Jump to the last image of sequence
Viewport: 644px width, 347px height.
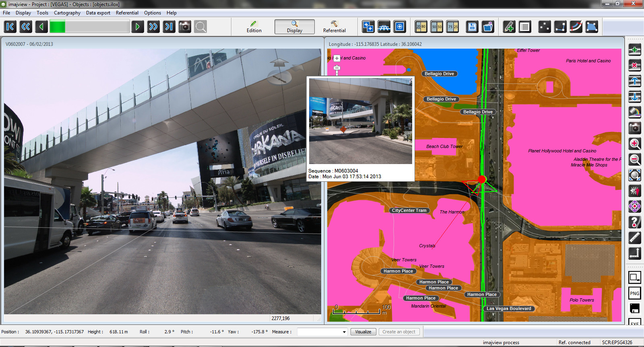coord(169,27)
